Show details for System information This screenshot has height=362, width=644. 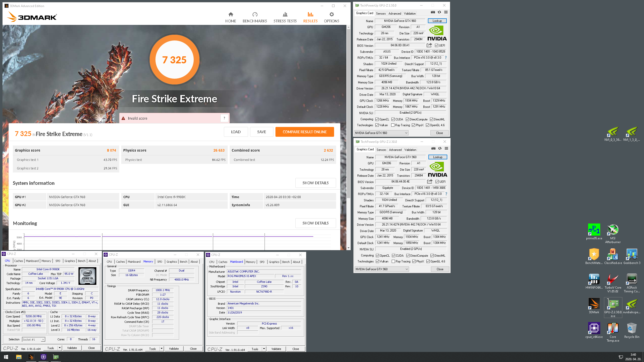tap(315, 183)
